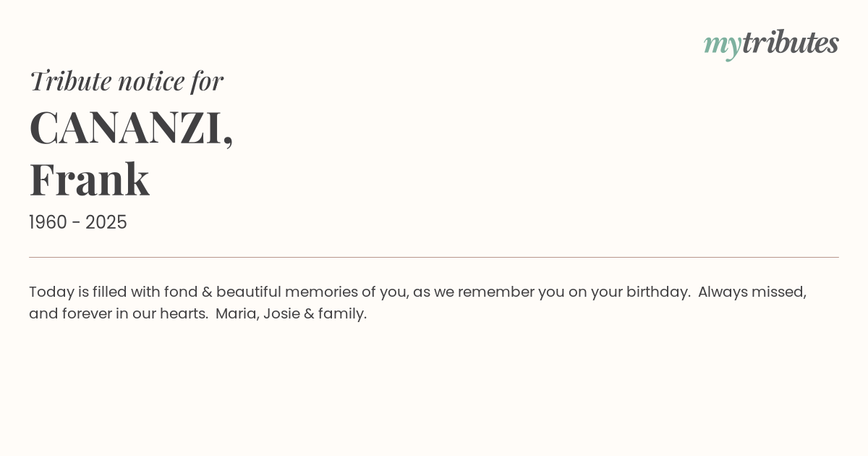Click the 2025 year

(106, 223)
